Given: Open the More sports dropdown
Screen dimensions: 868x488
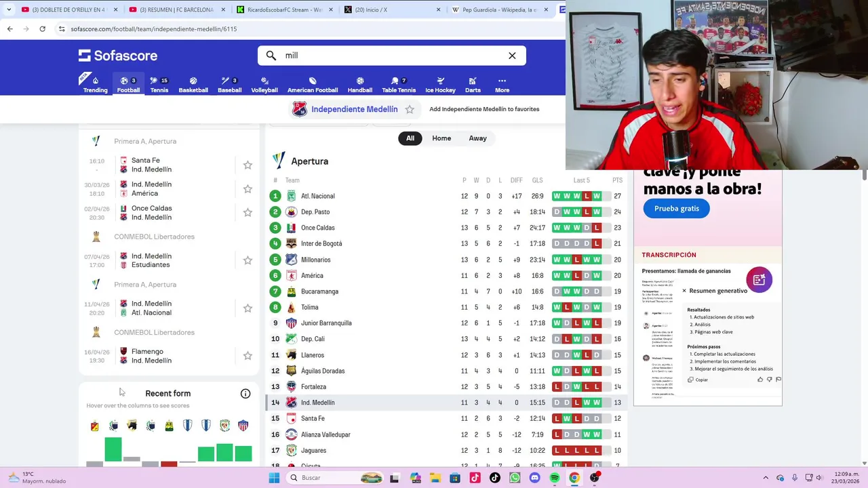Looking at the screenshot, I should (502, 85).
